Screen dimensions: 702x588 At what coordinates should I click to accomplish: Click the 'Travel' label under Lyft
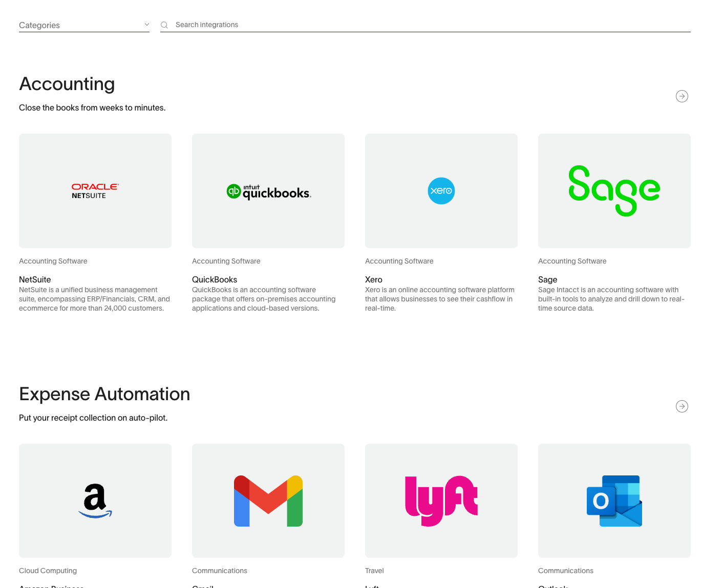click(x=374, y=571)
